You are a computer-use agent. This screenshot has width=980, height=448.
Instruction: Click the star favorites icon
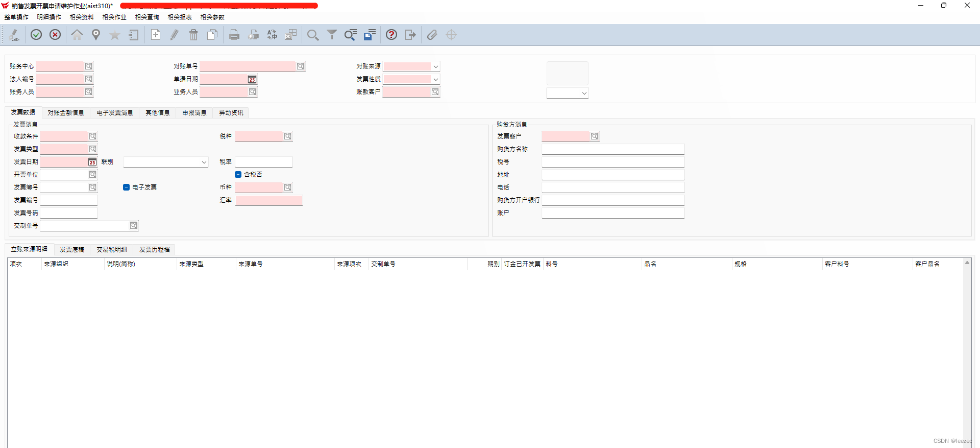coord(115,35)
